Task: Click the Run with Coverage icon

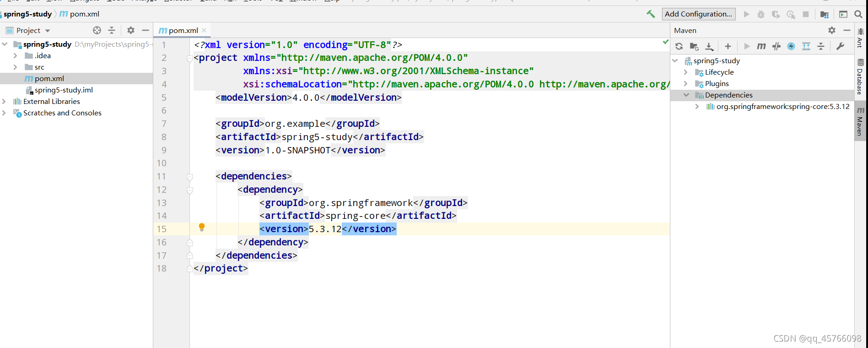Action: coord(776,14)
